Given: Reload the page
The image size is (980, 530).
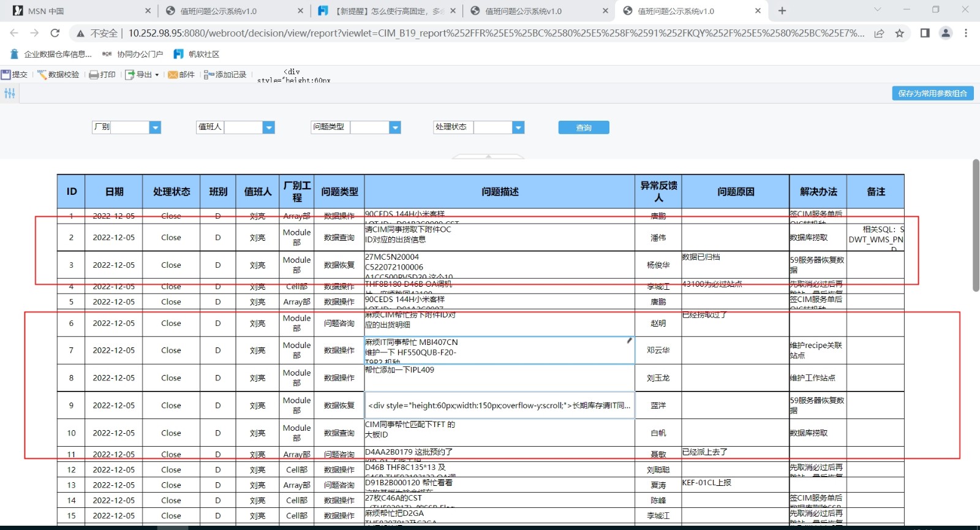Looking at the screenshot, I should pos(55,33).
